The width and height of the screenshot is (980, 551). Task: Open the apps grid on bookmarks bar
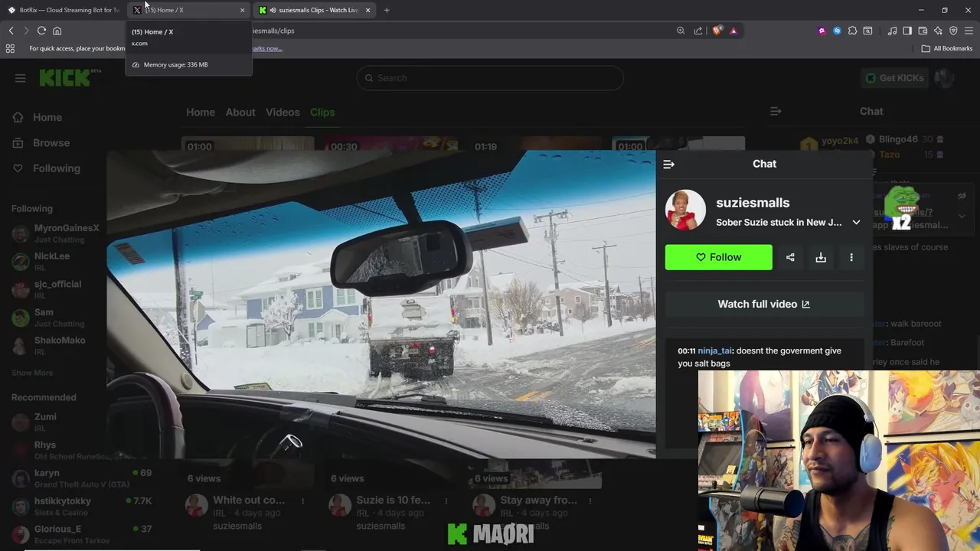tap(10, 48)
